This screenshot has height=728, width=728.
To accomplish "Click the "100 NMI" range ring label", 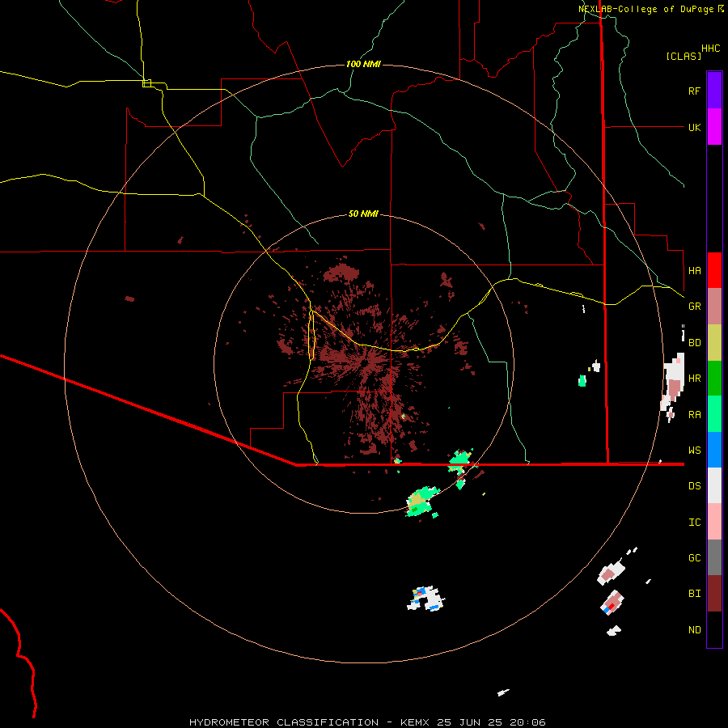I will pyautogui.click(x=363, y=64).
